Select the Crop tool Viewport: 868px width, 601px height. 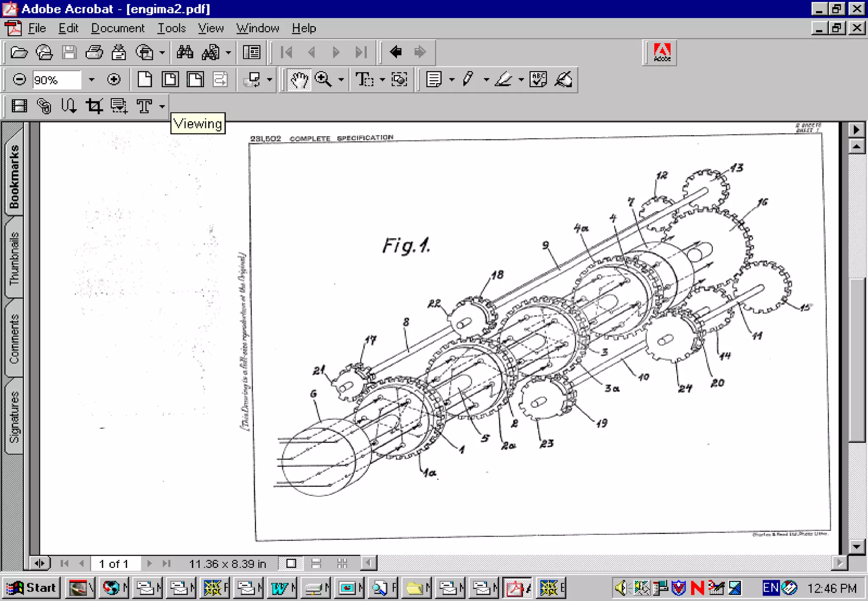[94, 106]
